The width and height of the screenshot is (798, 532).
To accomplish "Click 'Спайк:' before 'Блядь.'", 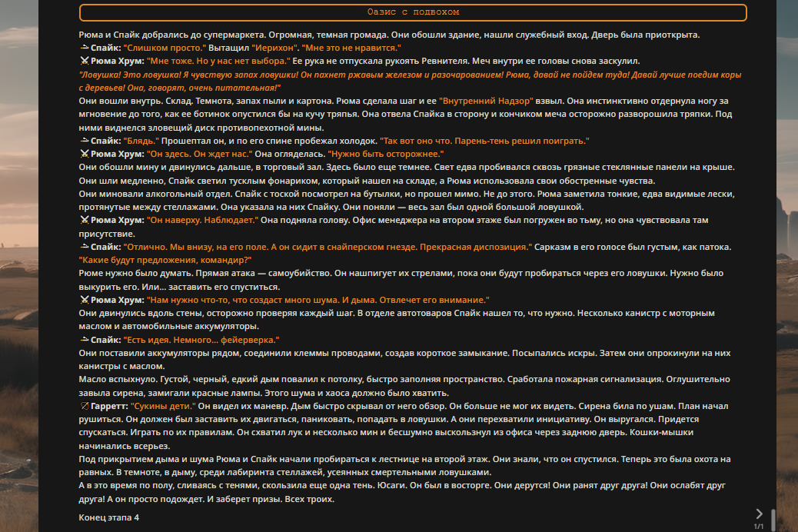I will pyautogui.click(x=106, y=141).
